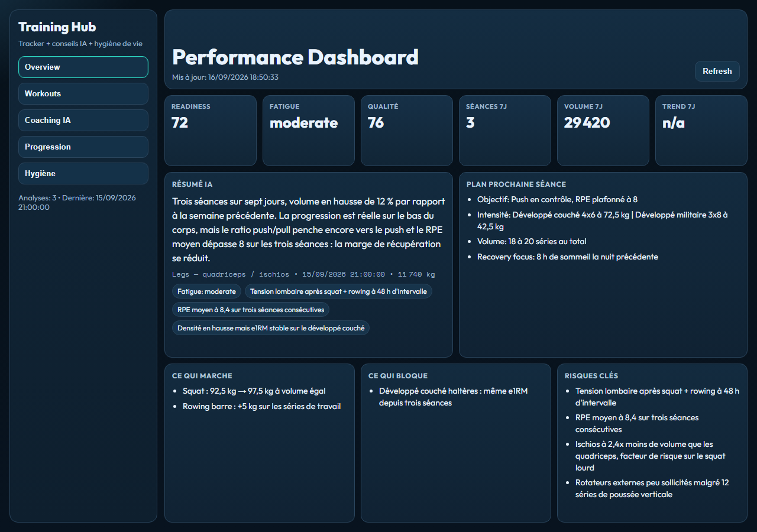Screen dimensions: 757x532
Task: Select the Fatigue moderate card
Action: [x=309, y=131]
